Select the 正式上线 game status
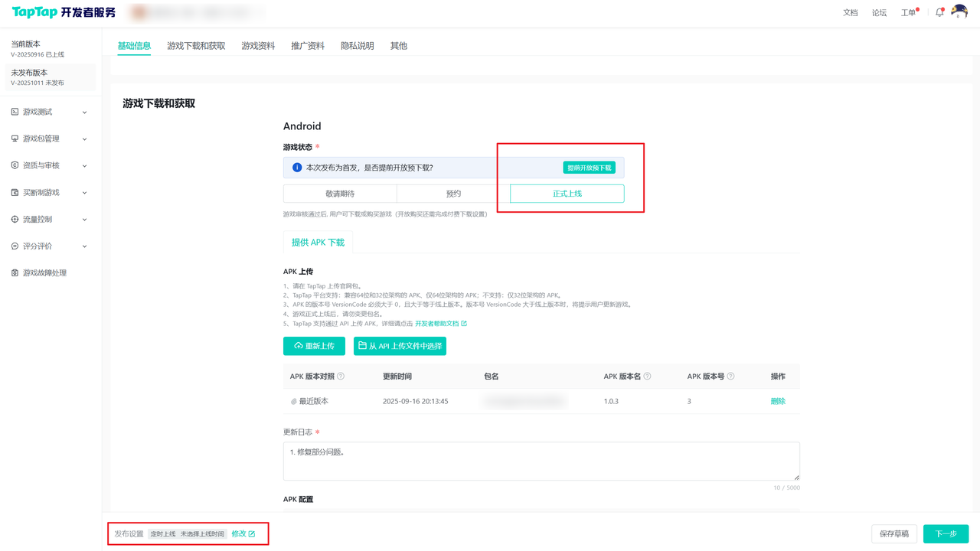Image resolution: width=980 pixels, height=551 pixels. click(567, 194)
